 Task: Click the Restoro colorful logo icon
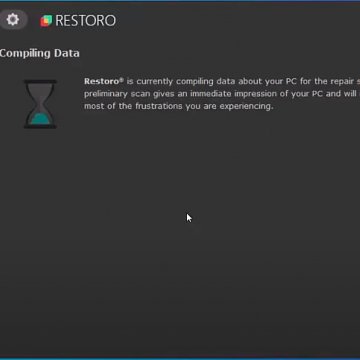46,21
